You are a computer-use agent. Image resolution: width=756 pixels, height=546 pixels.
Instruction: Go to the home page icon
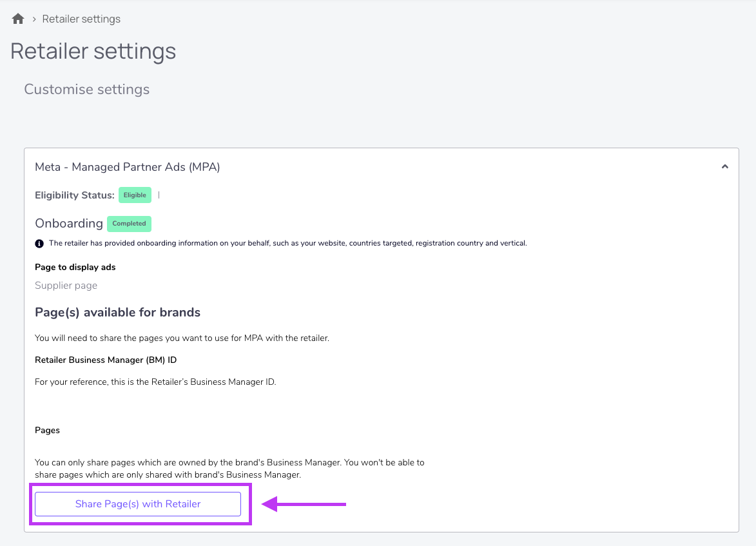18,19
